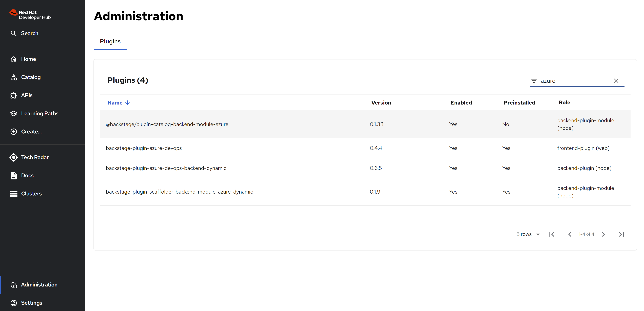
Task: Toggle the Name column sort arrow
Action: tap(127, 103)
